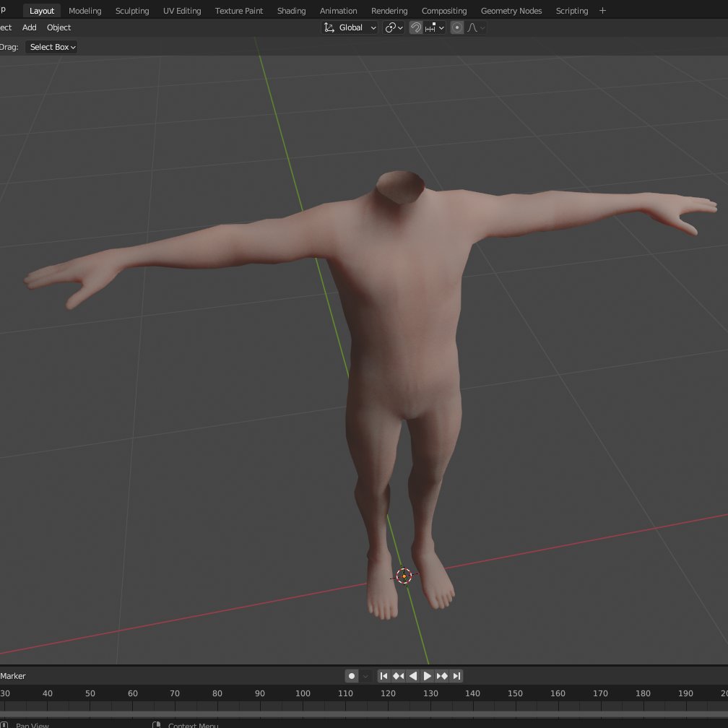Play animation in reverse
Screen dimensions: 728x728
click(x=413, y=676)
